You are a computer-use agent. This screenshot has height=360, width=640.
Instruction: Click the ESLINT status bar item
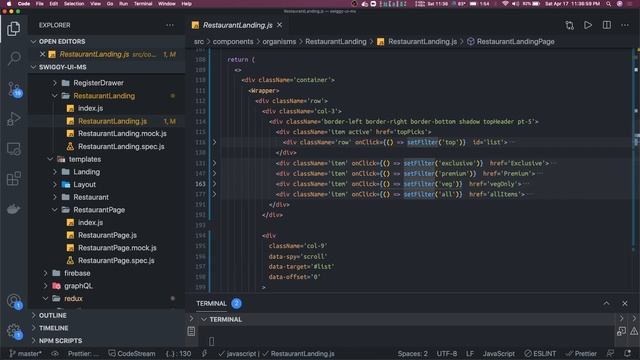[540, 353]
